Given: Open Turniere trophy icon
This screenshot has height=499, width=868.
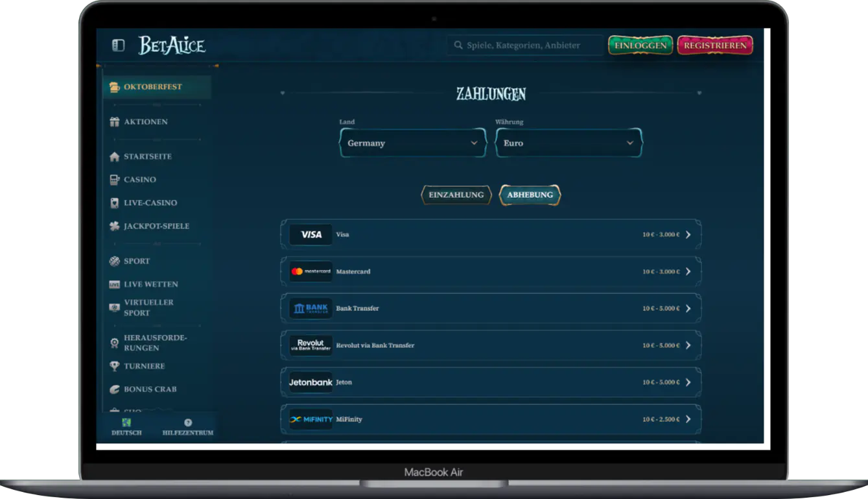Looking at the screenshot, I should click(x=115, y=366).
